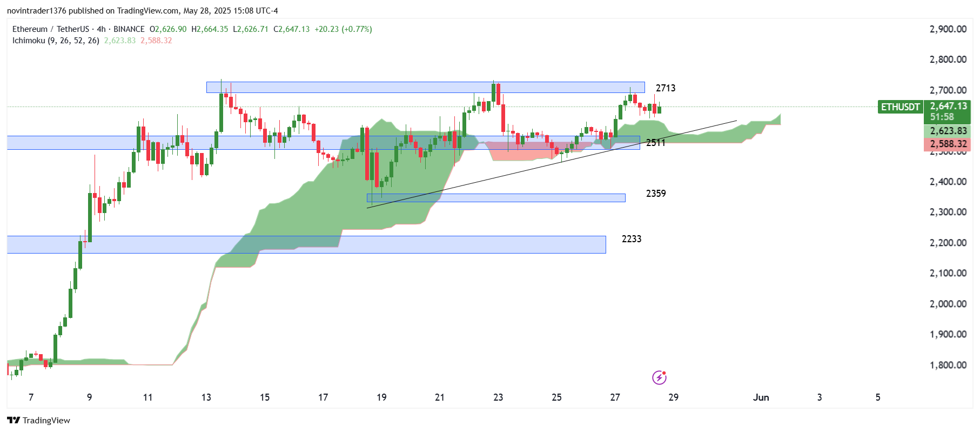Screen dimensions: 980x432
Task: Click the +20.23 (+0.77%) change value
Action: [343, 29]
